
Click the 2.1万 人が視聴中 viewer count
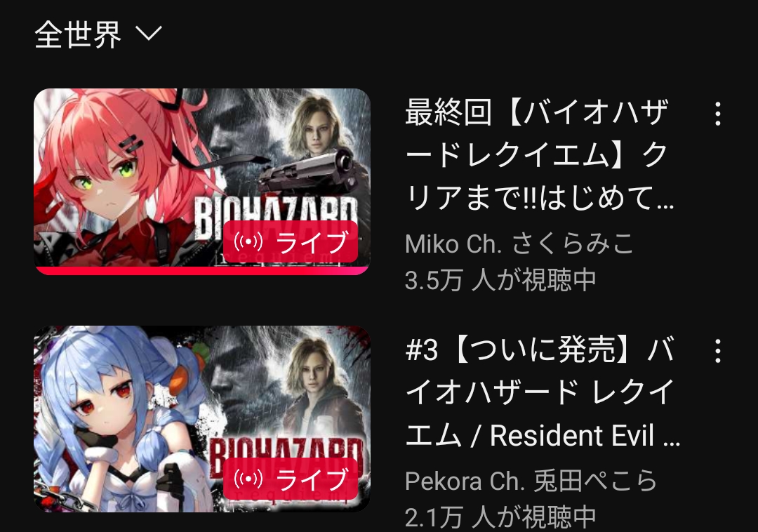[x=500, y=517]
